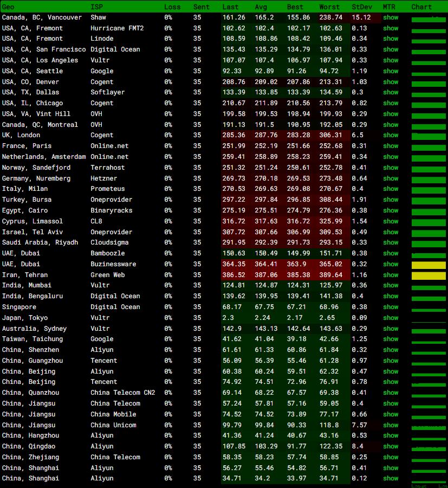
Task: Select the "India, Mumbai" geo cell
Action: (x=27, y=285)
